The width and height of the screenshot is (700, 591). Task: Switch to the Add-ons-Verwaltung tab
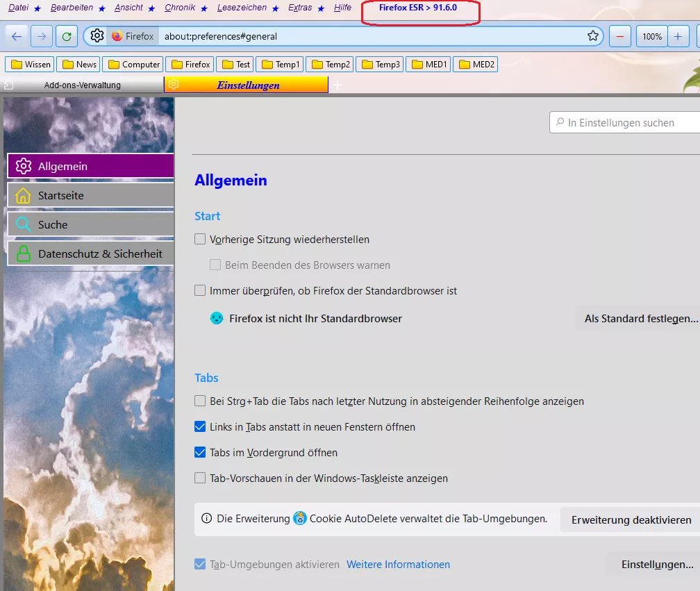[82, 85]
